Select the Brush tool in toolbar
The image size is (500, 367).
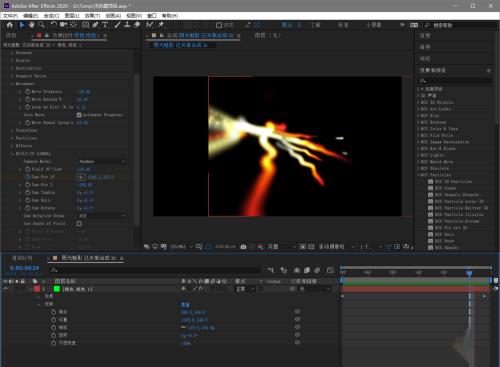click(117, 25)
